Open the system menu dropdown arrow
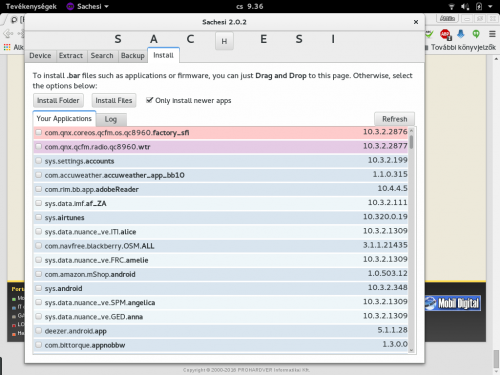This screenshot has width=500, height=375. pos(490,6)
